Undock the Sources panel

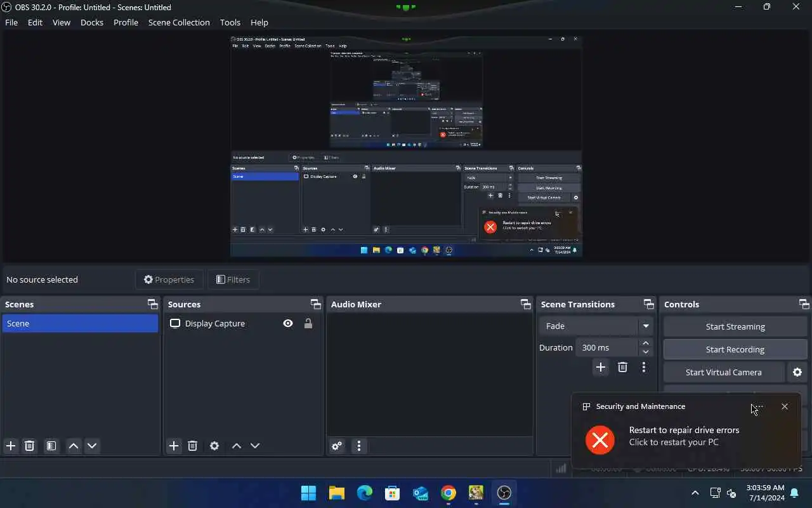coord(315,304)
